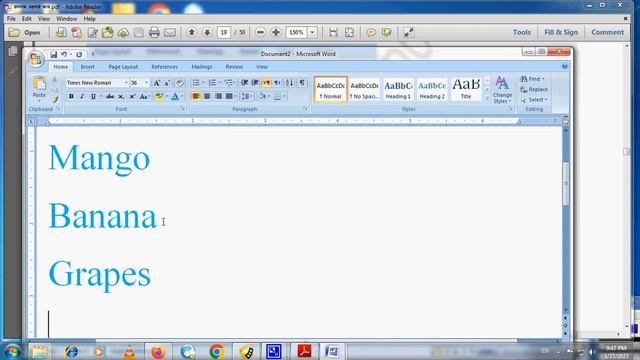
Task: Open the Change Case dropdown
Action: pos(144,97)
